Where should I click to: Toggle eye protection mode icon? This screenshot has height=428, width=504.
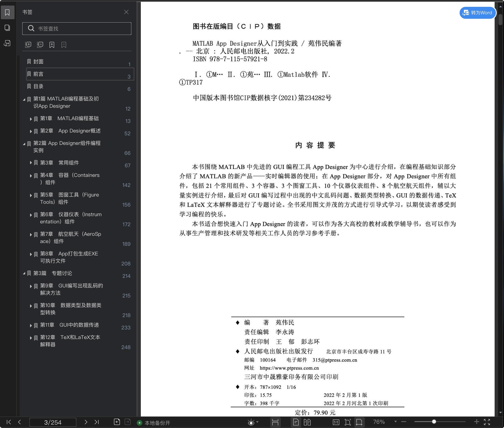point(251,422)
